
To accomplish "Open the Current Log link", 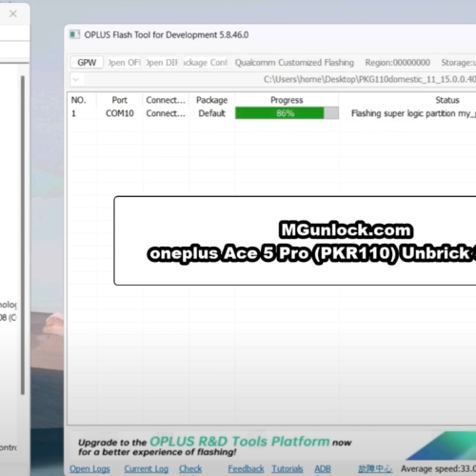I will point(147,468).
